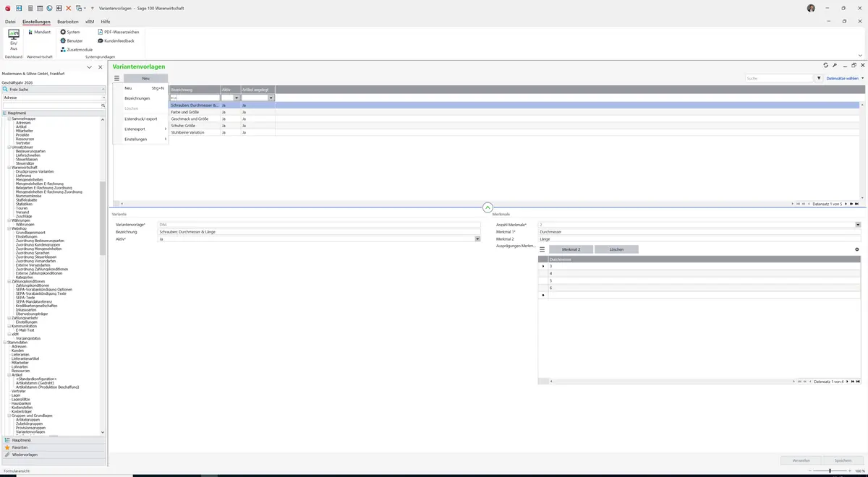Click the filter funnel icon beside Suche
Screen dimensions: 868x477
tap(820, 78)
